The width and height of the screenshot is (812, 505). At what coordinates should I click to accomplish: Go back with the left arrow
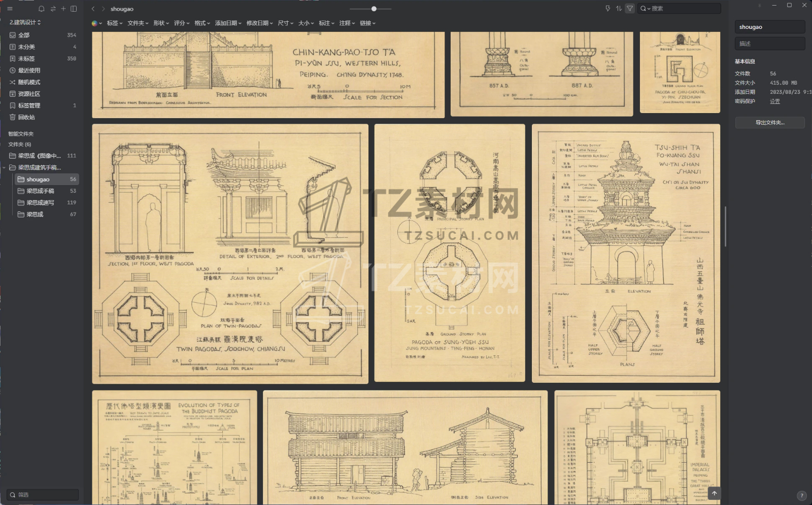pos(93,9)
